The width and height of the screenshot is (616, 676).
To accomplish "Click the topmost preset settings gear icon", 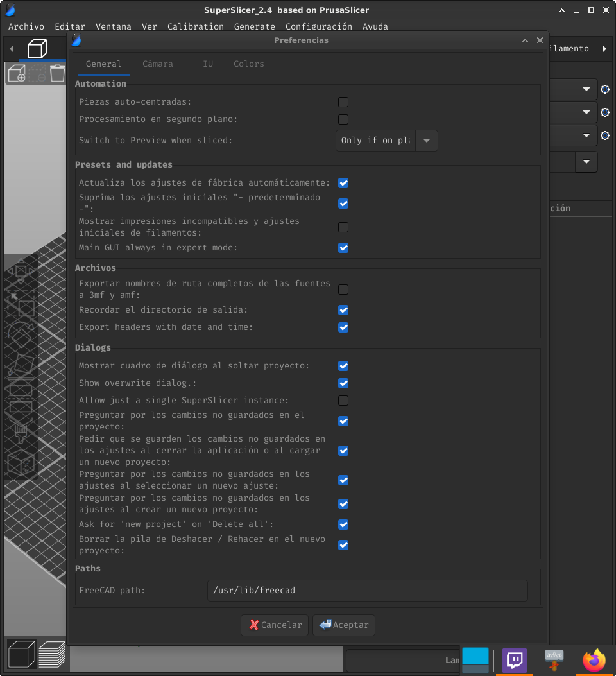I will 605,89.
